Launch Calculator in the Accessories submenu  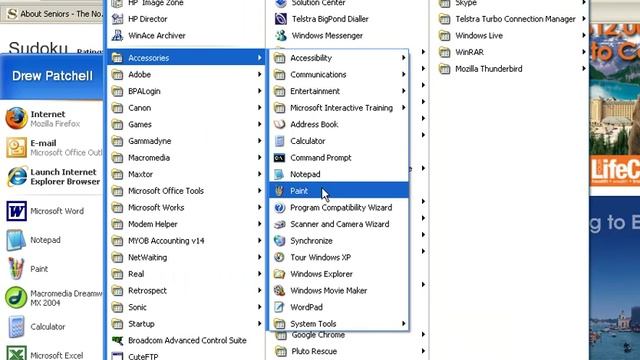click(339, 141)
